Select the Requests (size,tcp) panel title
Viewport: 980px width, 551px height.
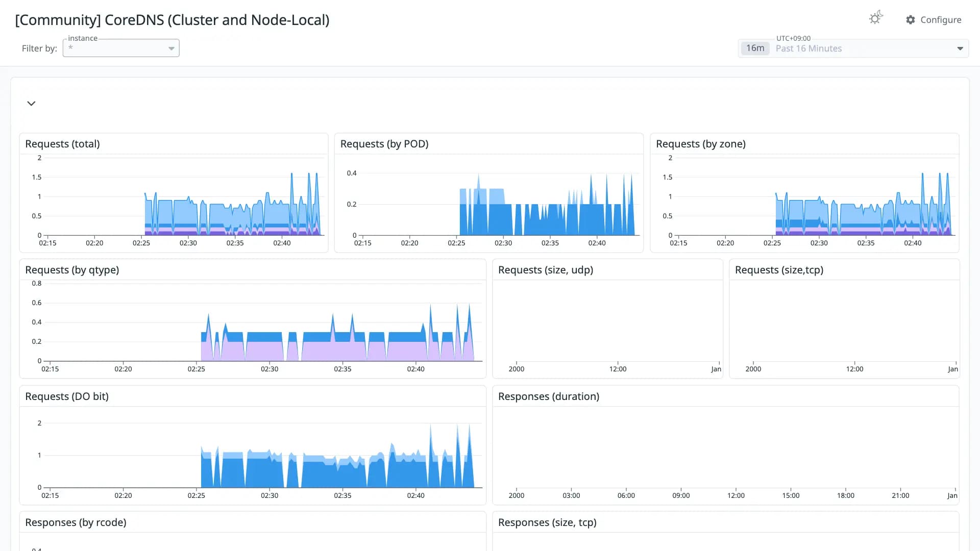point(779,270)
